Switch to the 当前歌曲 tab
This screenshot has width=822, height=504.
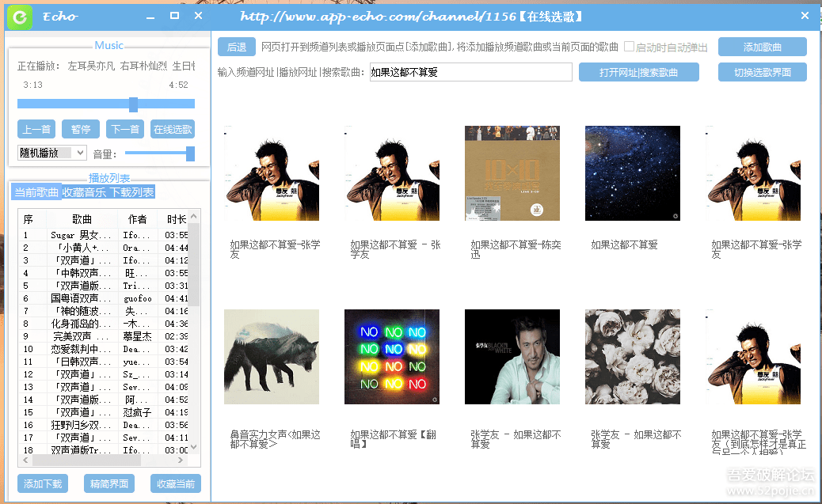(36, 192)
